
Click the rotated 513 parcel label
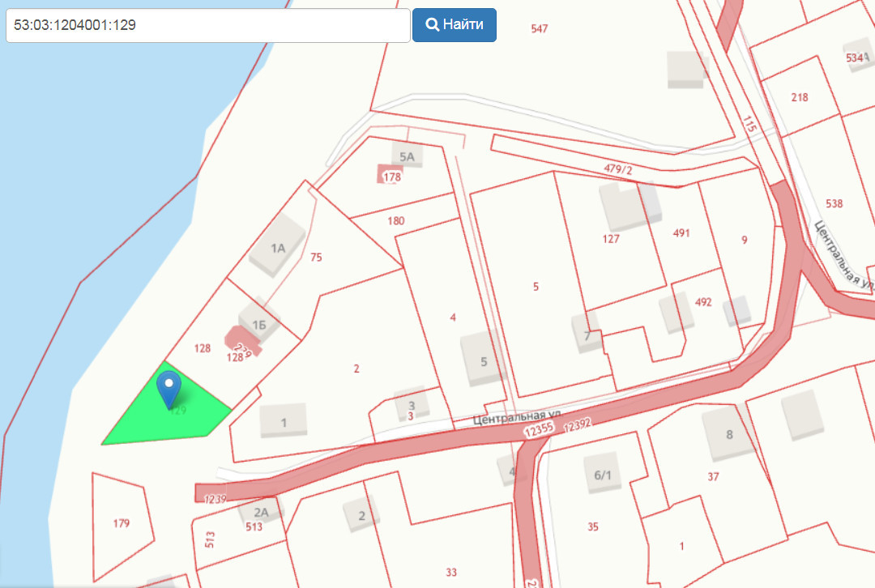(210, 539)
